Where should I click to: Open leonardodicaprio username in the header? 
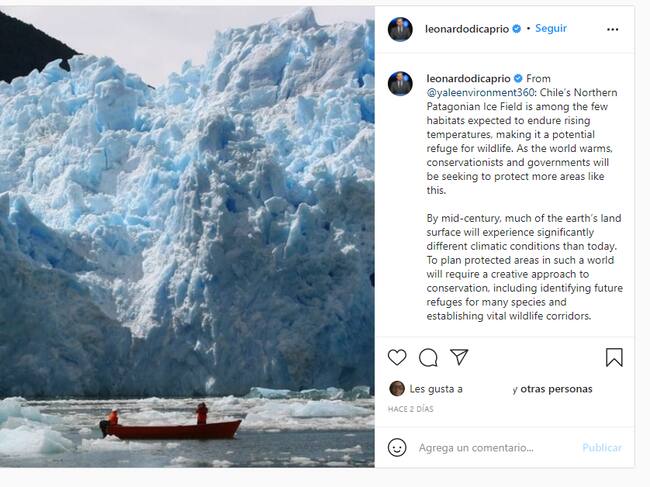coord(467,29)
